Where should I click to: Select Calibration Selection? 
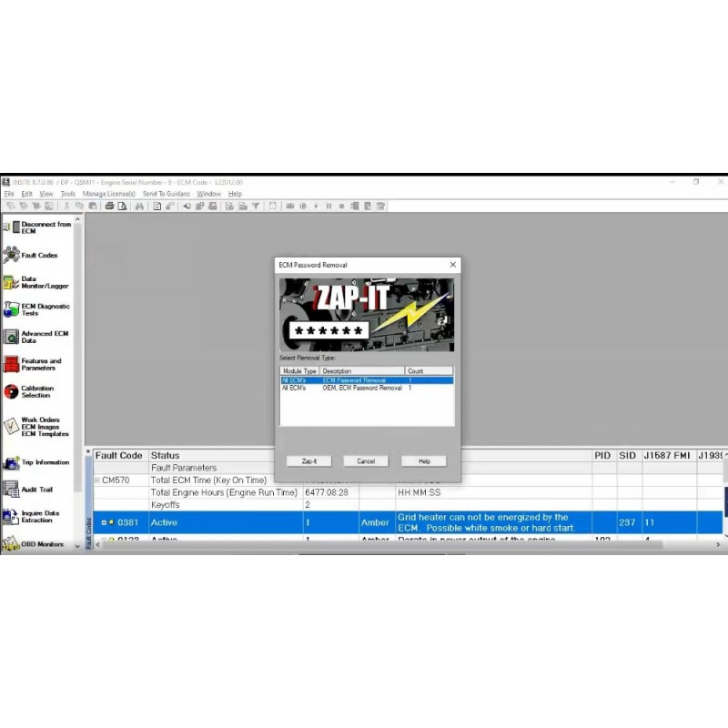36,391
